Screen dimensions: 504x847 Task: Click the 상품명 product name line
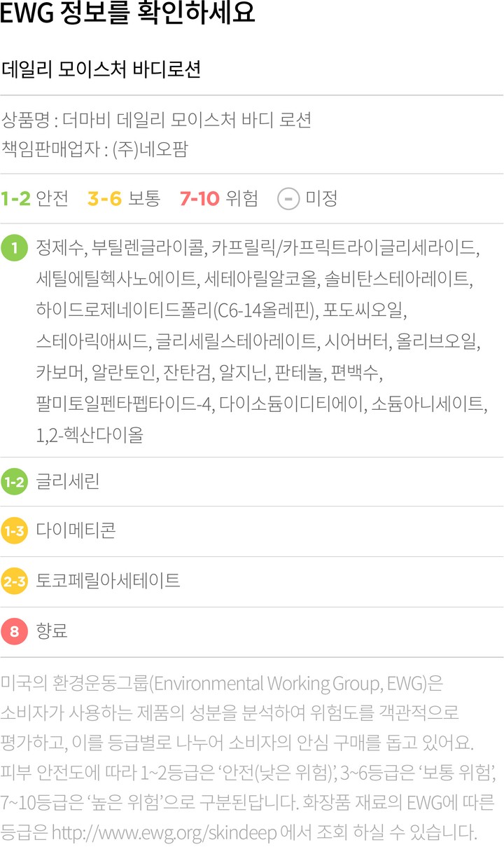(156, 120)
